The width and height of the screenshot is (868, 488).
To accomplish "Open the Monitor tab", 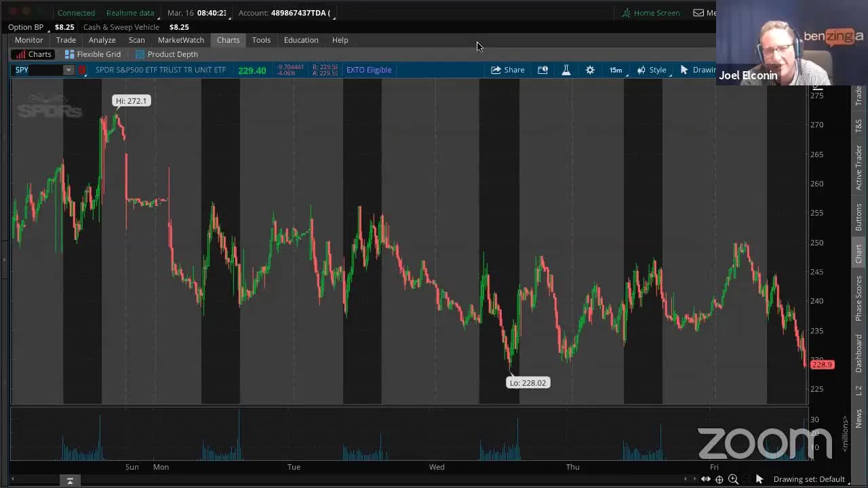I will 29,40.
